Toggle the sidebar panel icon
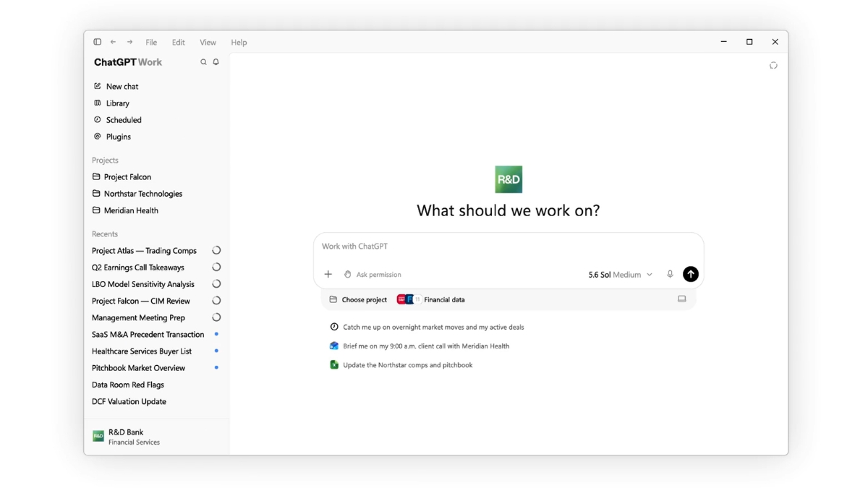This screenshot has height=488, width=868. tap(98, 42)
